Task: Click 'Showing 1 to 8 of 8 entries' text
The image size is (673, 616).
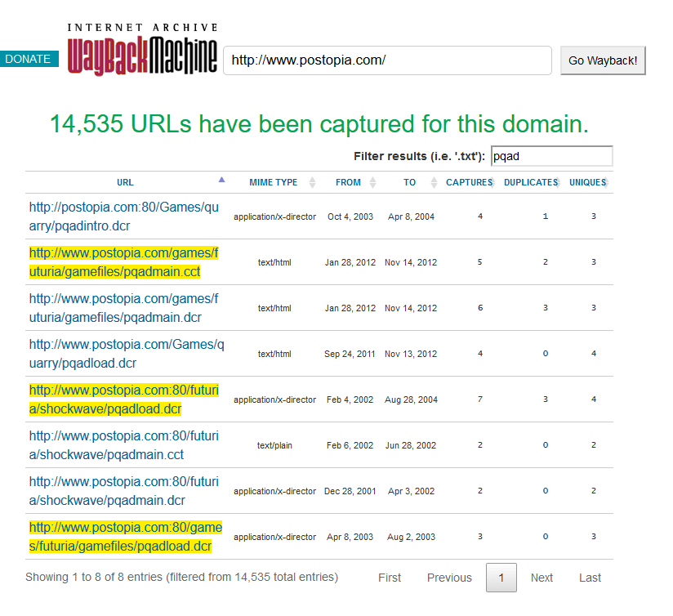Action: click(x=181, y=577)
